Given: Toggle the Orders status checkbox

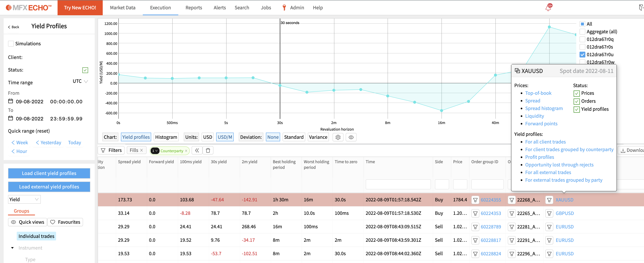Looking at the screenshot, I should point(576,101).
